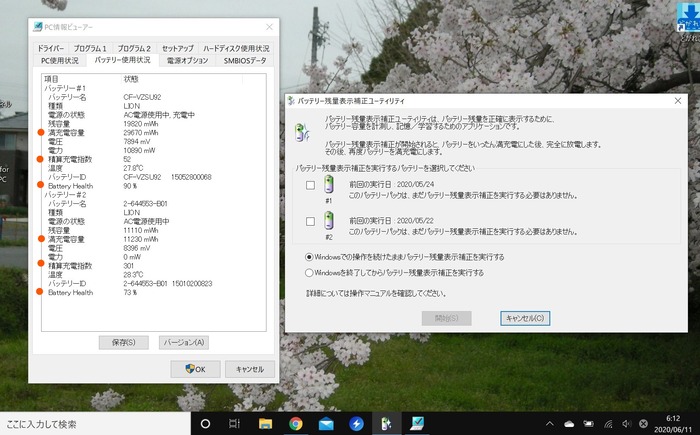Viewport: 700px width, 435px height.
Task: Open the 電源オプション tab
Action: (x=188, y=60)
